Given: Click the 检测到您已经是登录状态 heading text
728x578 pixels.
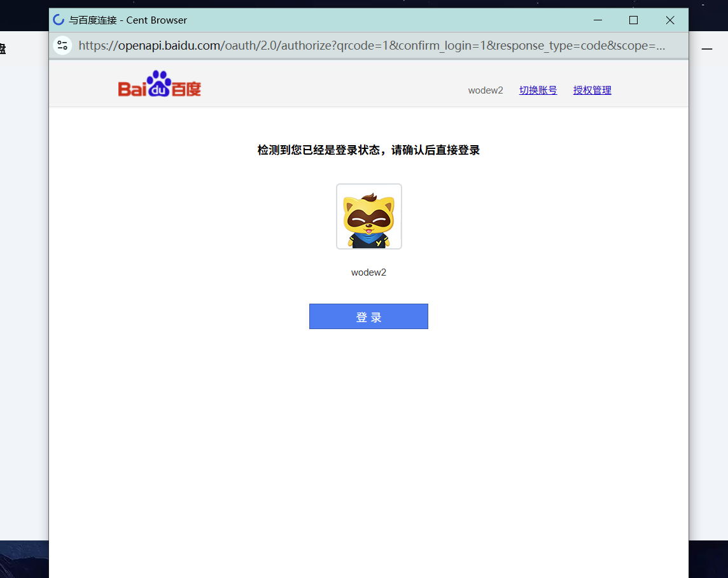Looking at the screenshot, I should pyautogui.click(x=368, y=150).
